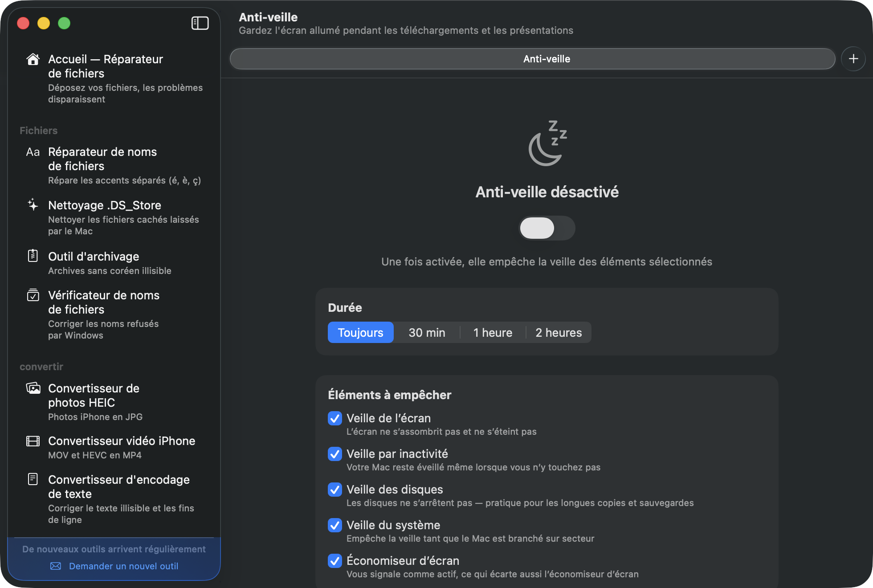Click the envelope icon in the sidebar footer
Image resolution: width=873 pixels, height=588 pixels.
pyautogui.click(x=56, y=566)
